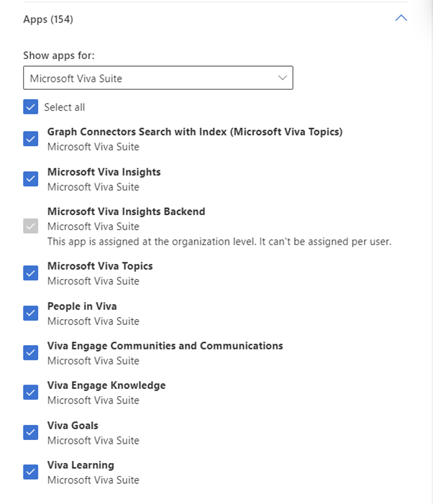Viewport: 433px width, 504px height.
Task: Uncheck the Viva Goals checkbox
Action: click(x=30, y=432)
